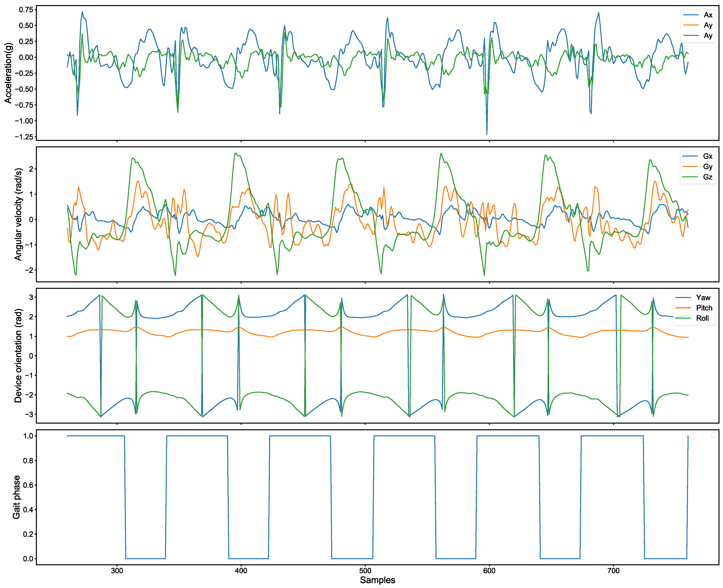
Task: Click the 500 tick label on the x-axis
Action: pos(365,571)
